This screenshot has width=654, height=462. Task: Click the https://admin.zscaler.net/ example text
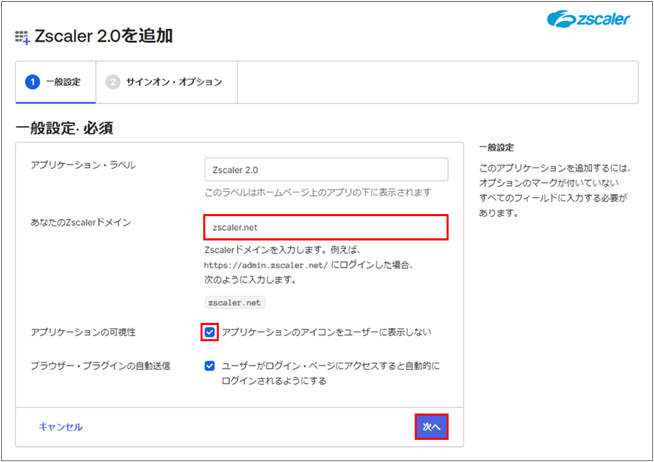point(266,266)
